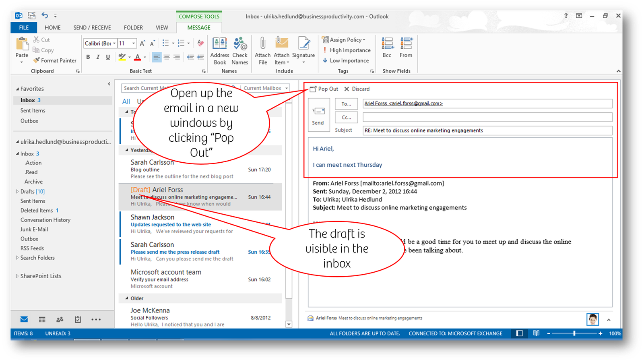
Task: Align text left
Action: click(157, 57)
